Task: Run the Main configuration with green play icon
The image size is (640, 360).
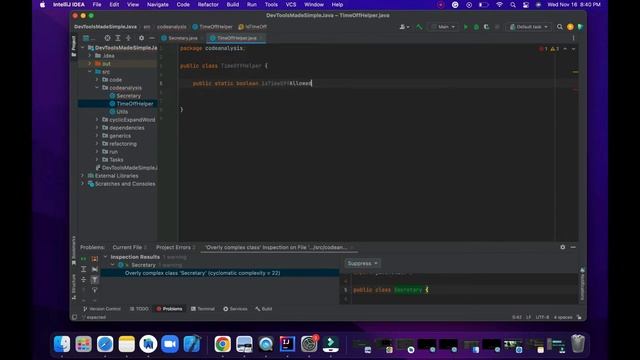Action: pos(466,27)
